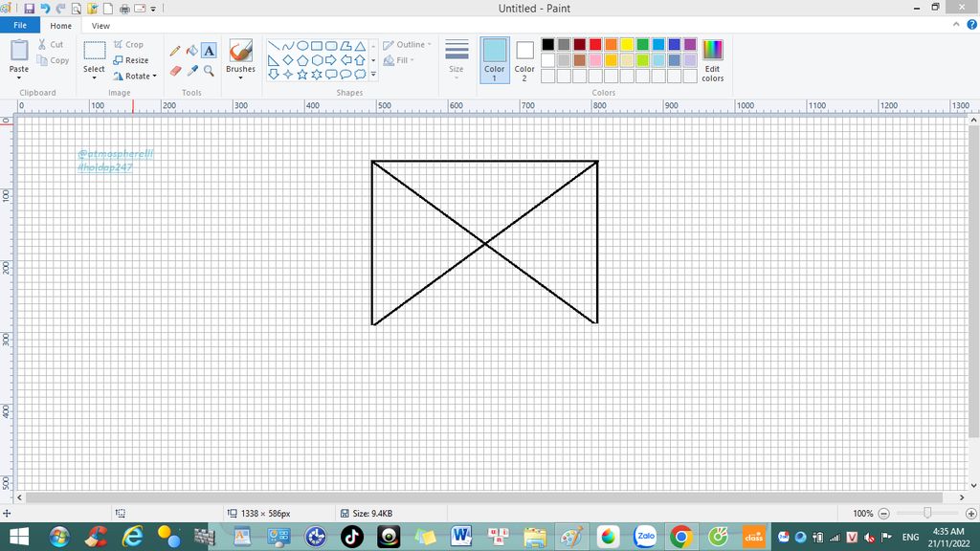Screen dimensions: 980x551
Task: Activate the Text tool
Action: 209,51
